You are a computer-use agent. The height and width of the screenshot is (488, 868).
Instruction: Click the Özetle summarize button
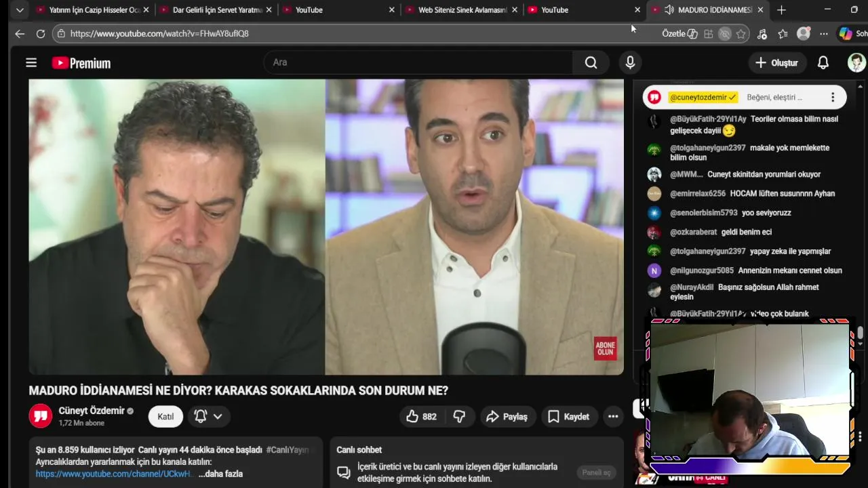679,33
